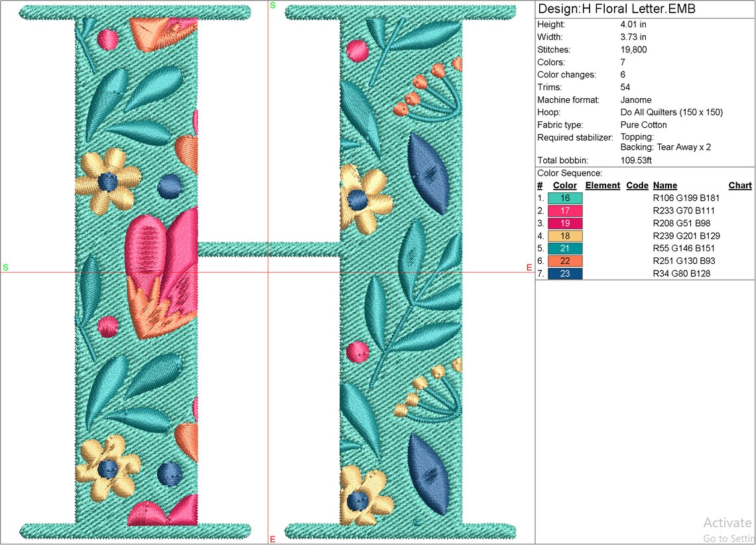Click the Code column header

[x=637, y=185]
